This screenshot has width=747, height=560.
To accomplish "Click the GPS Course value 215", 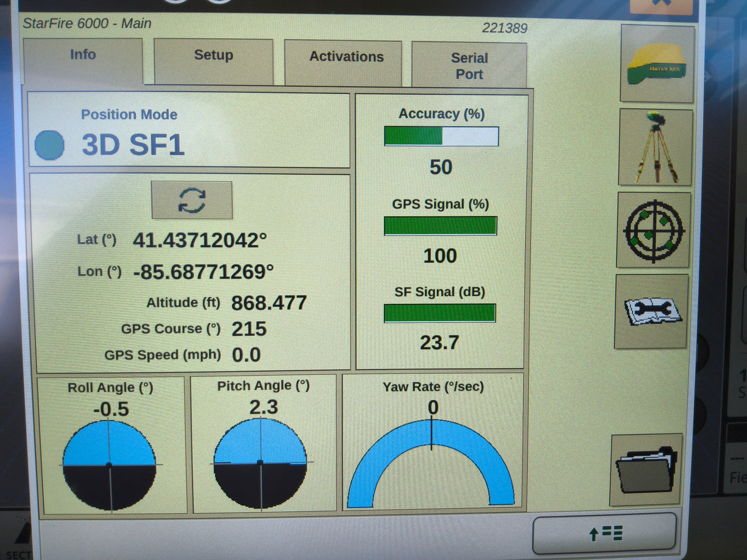I will (249, 329).
